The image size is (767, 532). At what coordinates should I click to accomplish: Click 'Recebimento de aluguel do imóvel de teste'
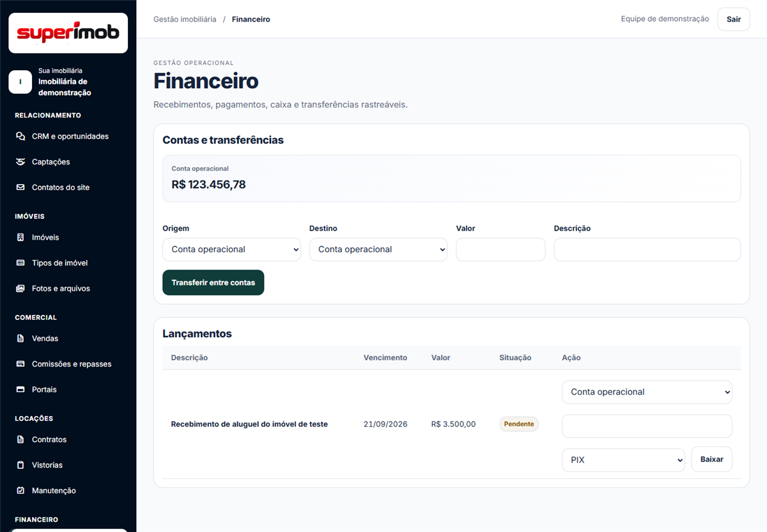[249, 424]
